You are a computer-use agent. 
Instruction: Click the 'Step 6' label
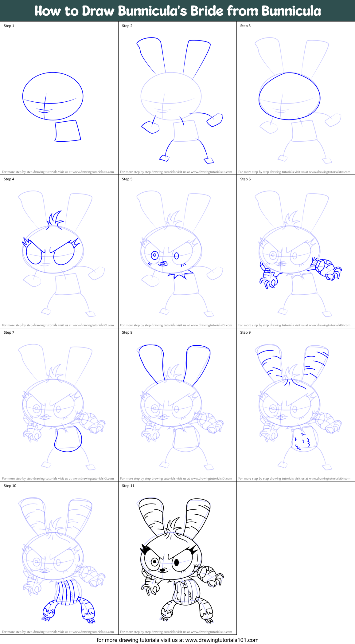pos(245,179)
